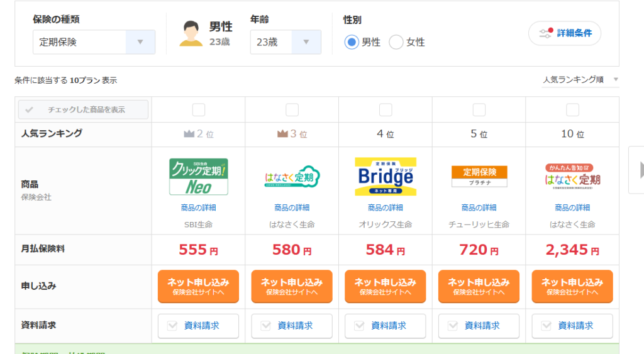Screen dimensions: 644x354
Task: Open 詳細条件 filter settings
Action: [565, 33]
